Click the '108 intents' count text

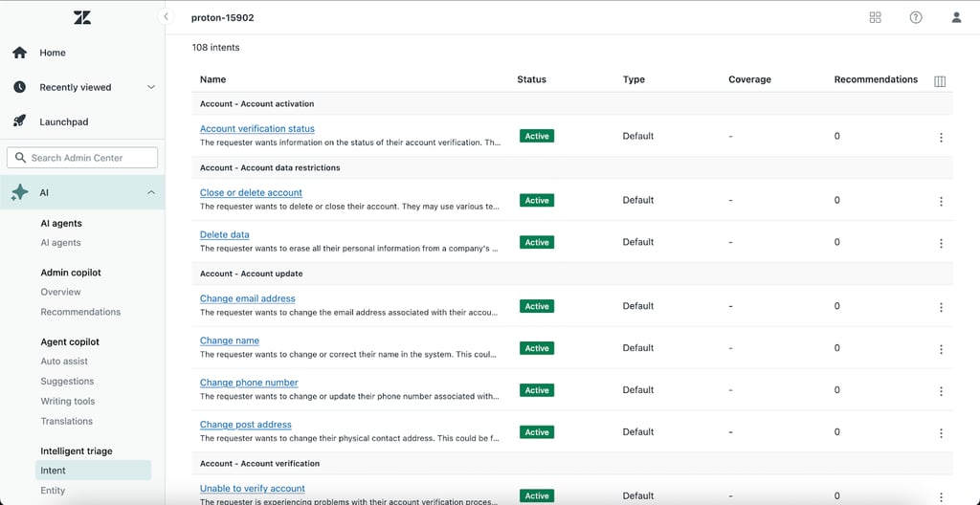tap(215, 47)
